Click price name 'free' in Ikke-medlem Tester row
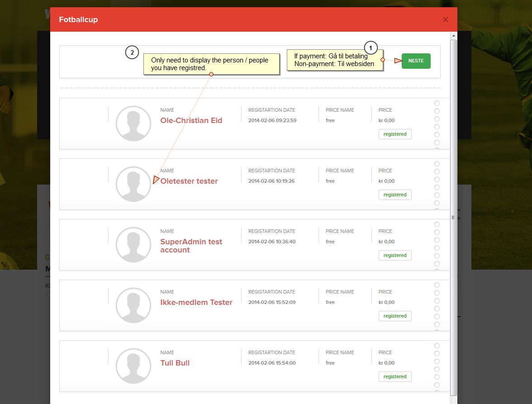This screenshot has width=532, height=404. tap(330, 302)
